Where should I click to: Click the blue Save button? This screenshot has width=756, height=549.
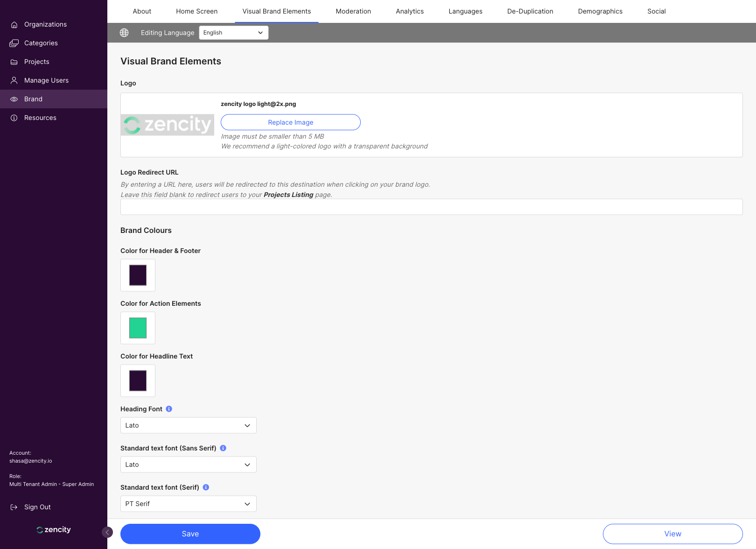click(x=190, y=534)
